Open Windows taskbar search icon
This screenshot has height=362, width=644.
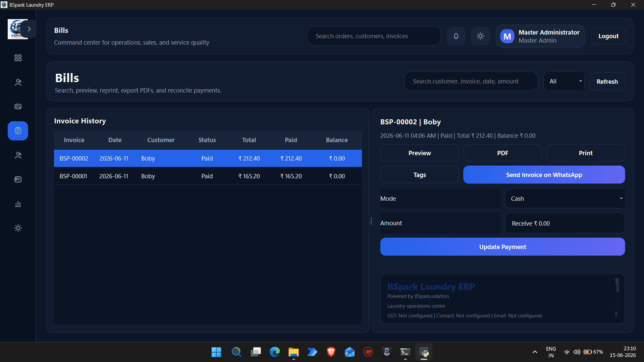[x=236, y=352]
